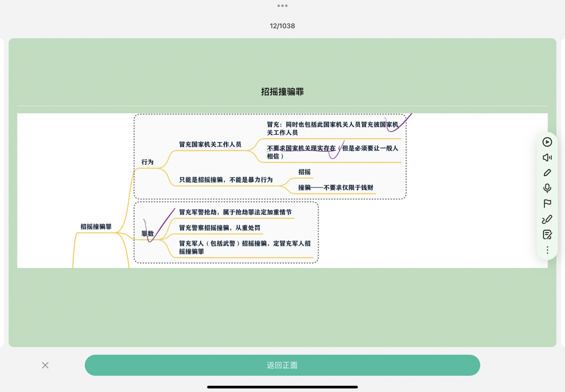565x392 pixels.
Task: Click the 招摇 leaf node
Action: tap(304, 172)
